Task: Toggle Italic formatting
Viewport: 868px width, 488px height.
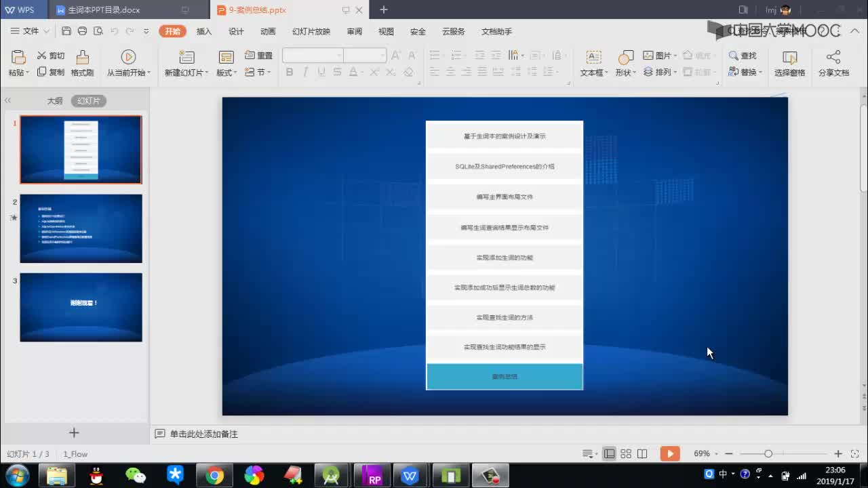Action: click(305, 72)
